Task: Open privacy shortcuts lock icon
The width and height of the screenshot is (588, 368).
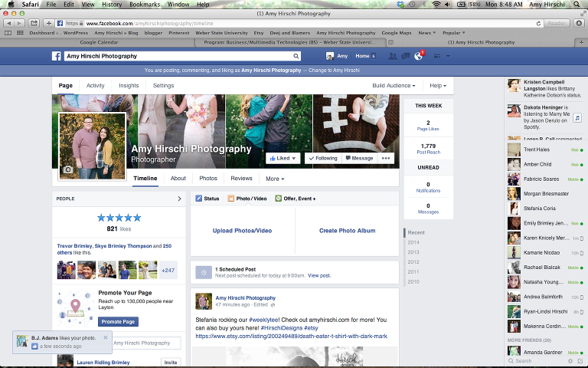Action: [437, 56]
